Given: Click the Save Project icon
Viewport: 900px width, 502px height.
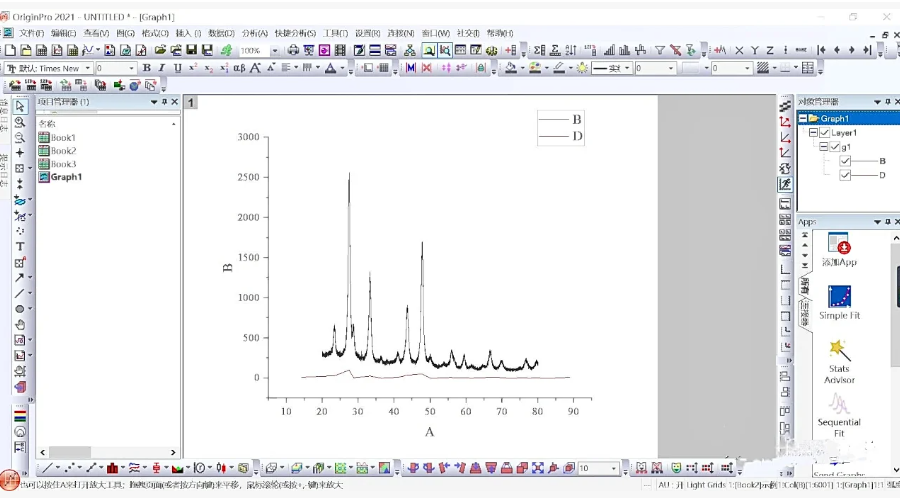Looking at the screenshot, I should point(191,50).
